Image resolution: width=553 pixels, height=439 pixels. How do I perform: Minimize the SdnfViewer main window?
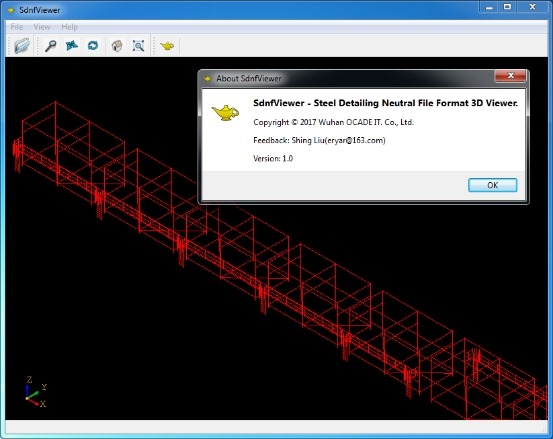tap(489, 7)
